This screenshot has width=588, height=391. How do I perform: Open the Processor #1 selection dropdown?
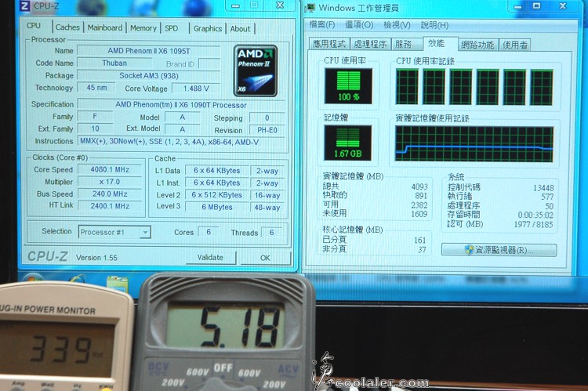coord(114,232)
